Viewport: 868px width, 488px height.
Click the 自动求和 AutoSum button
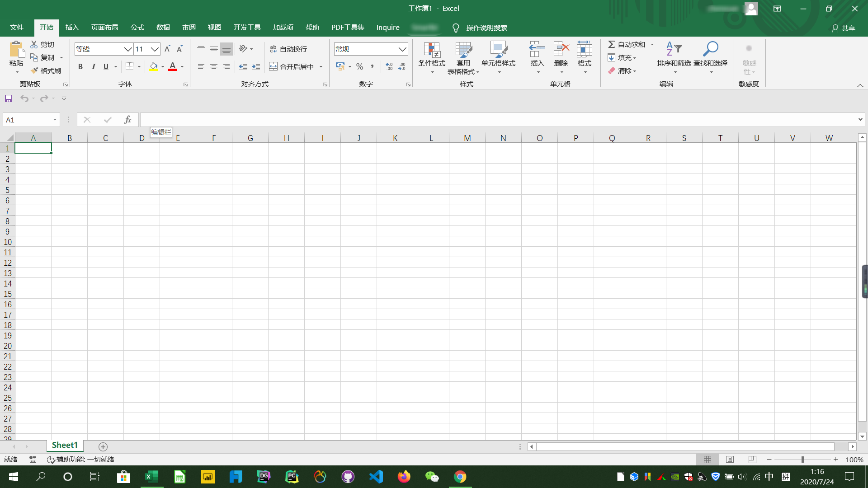point(627,44)
